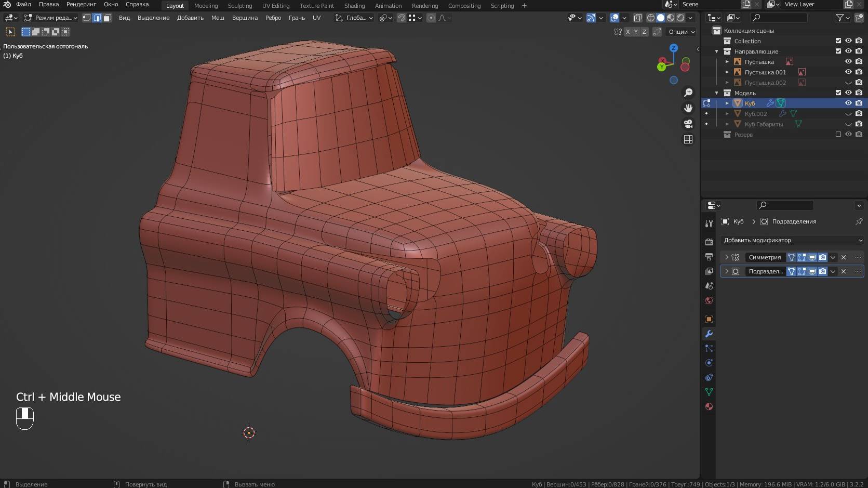Toggle Collection exclude checkbox
Screen dimensions: 868x488
(x=838, y=41)
